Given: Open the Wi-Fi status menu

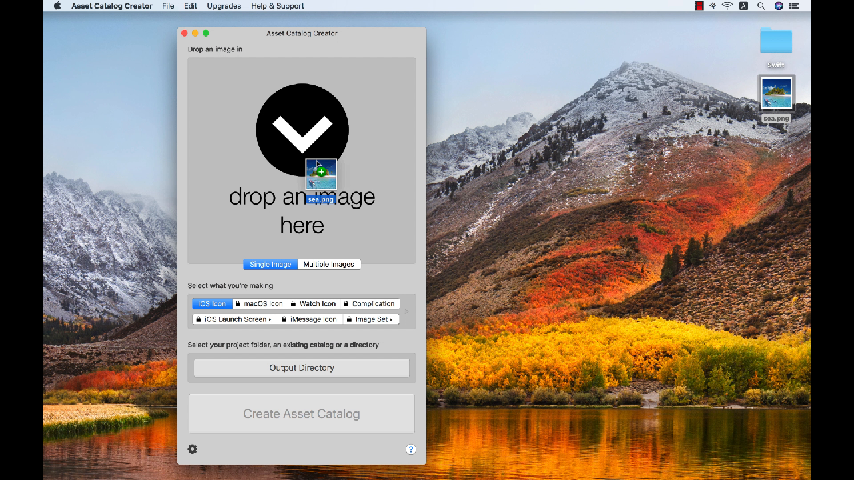Looking at the screenshot, I should coord(727,6).
